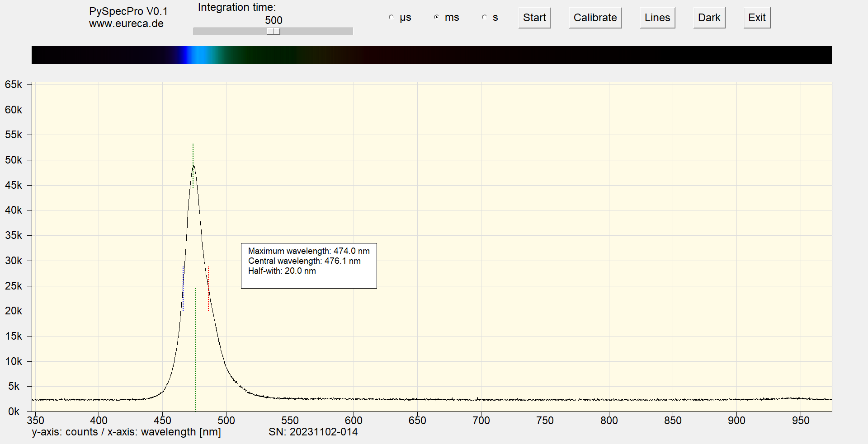Image resolution: width=868 pixels, height=444 pixels.
Task: Select the µs time unit radio button
Action: click(x=392, y=18)
